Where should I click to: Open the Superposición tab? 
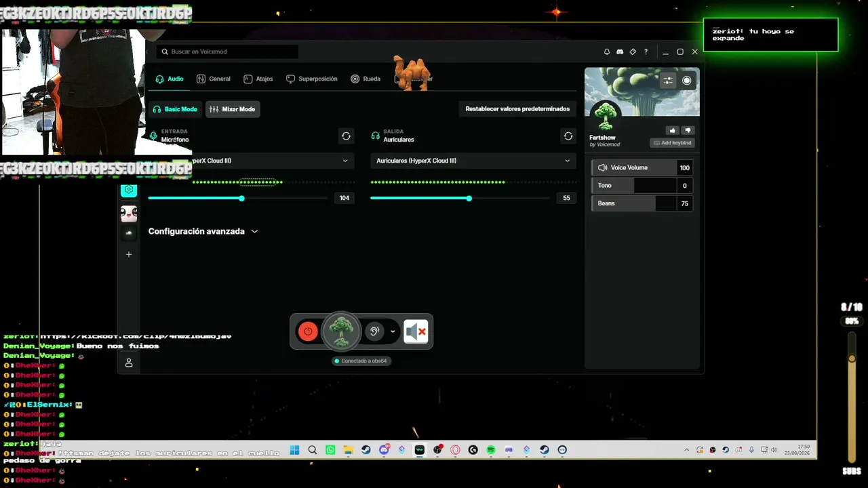pyautogui.click(x=312, y=79)
